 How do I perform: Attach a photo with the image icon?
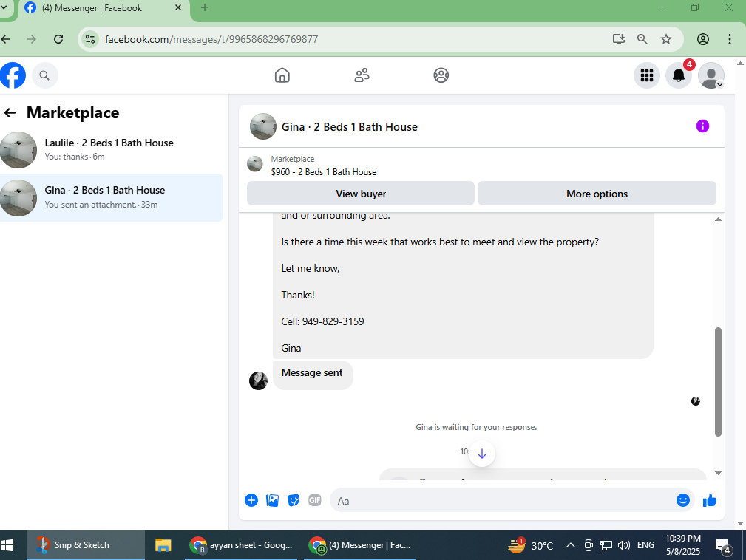272,500
